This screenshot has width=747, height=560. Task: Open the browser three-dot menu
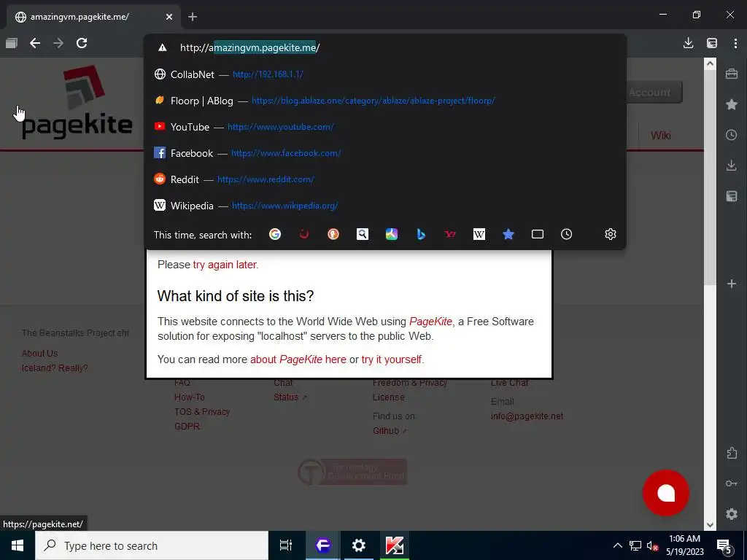click(x=735, y=43)
